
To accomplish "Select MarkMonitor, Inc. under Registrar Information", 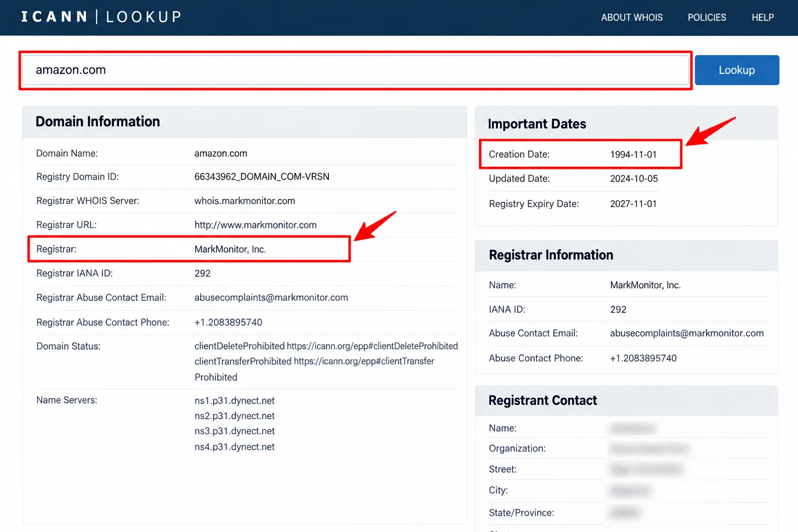I will 645,285.
